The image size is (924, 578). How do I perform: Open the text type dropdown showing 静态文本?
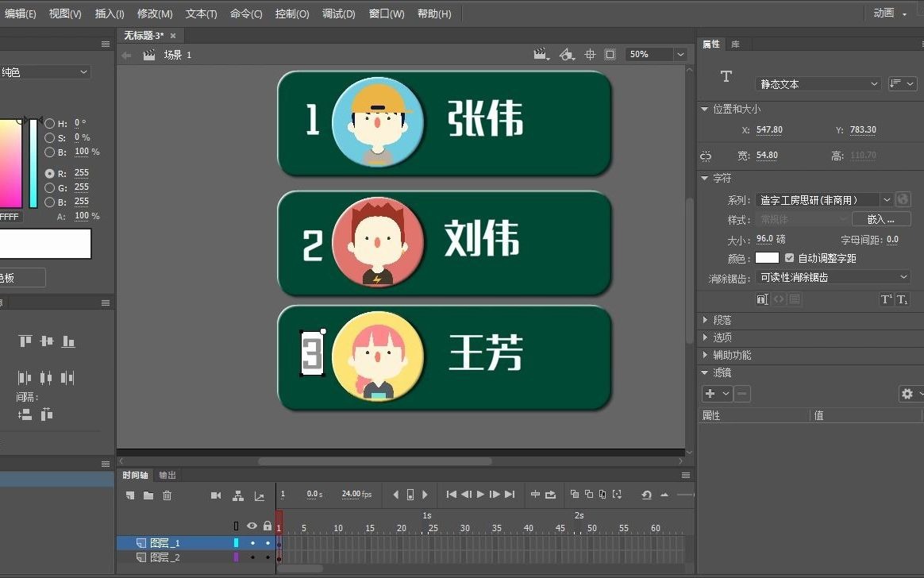818,83
